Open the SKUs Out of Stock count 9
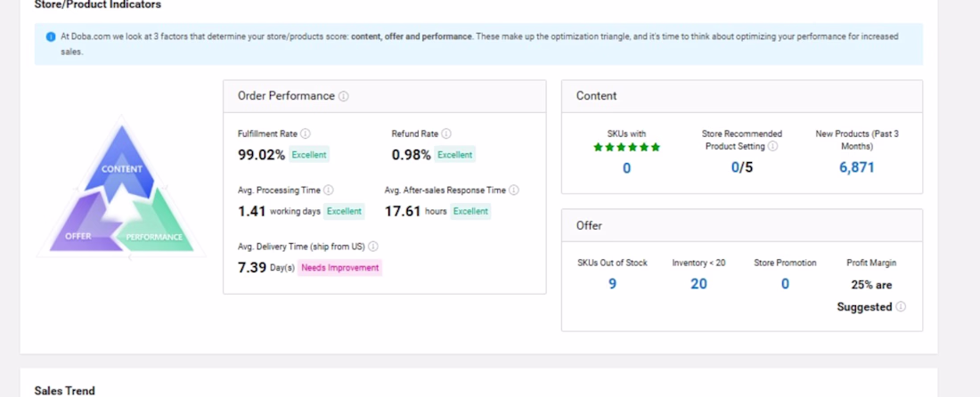Viewport: 980px width, 397px height. coord(612,284)
